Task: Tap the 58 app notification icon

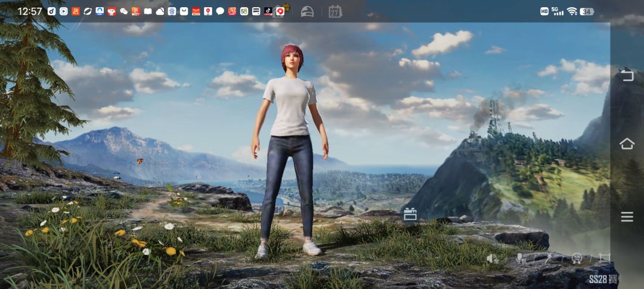Action: coord(244,11)
